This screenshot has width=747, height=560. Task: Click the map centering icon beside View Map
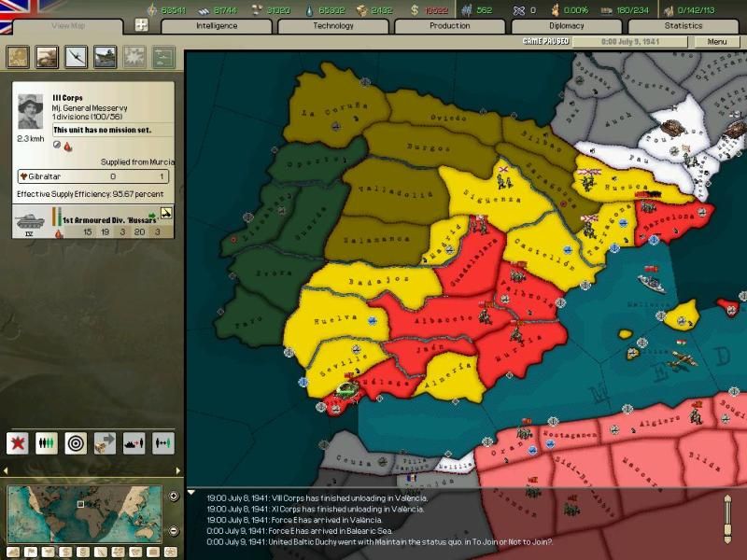(142, 25)
